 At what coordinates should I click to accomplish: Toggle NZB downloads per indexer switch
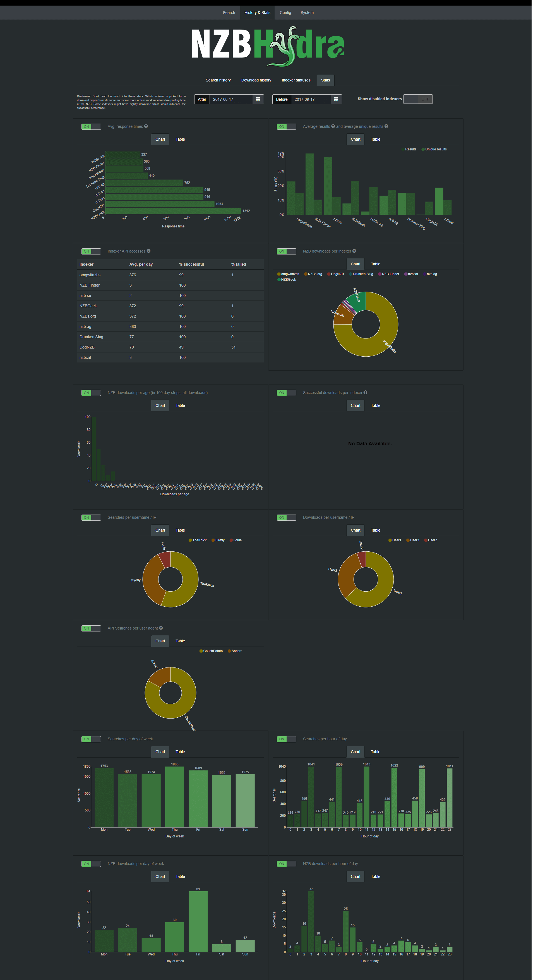(x=286, y=251)
